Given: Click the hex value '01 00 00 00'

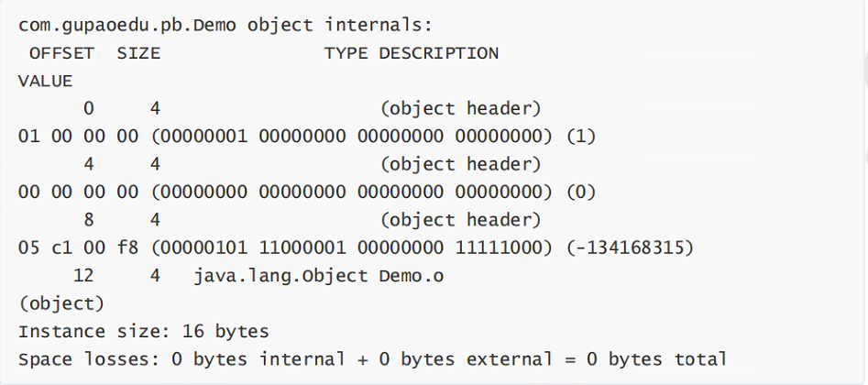Looking at the screenshot, I should pos(78,137).
